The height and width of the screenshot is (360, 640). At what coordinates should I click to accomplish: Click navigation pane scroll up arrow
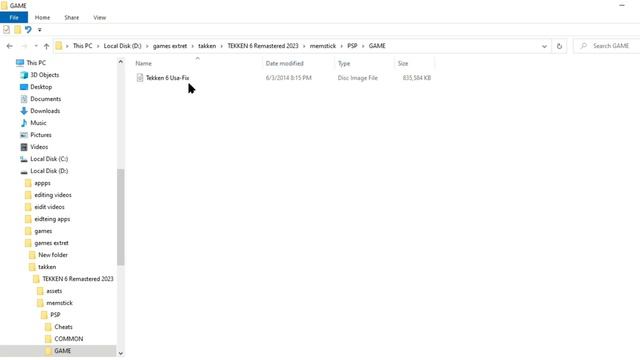click(x=120, y=62)
